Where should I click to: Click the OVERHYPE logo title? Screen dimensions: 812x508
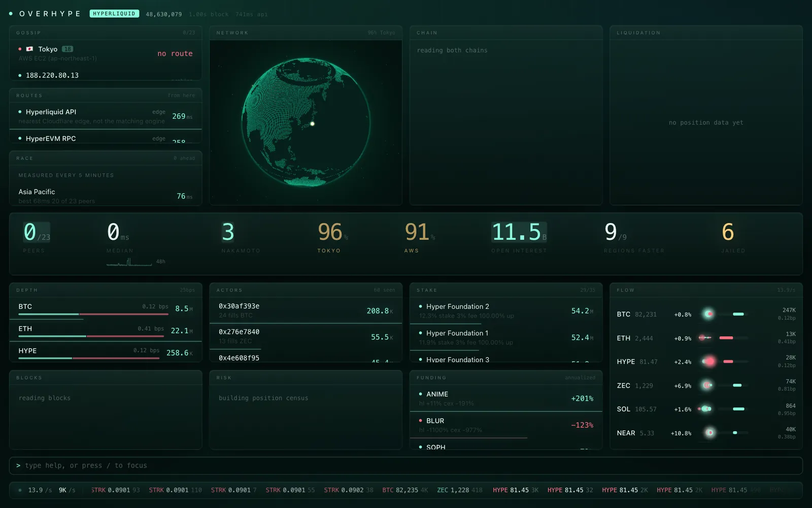click(50, 14)
